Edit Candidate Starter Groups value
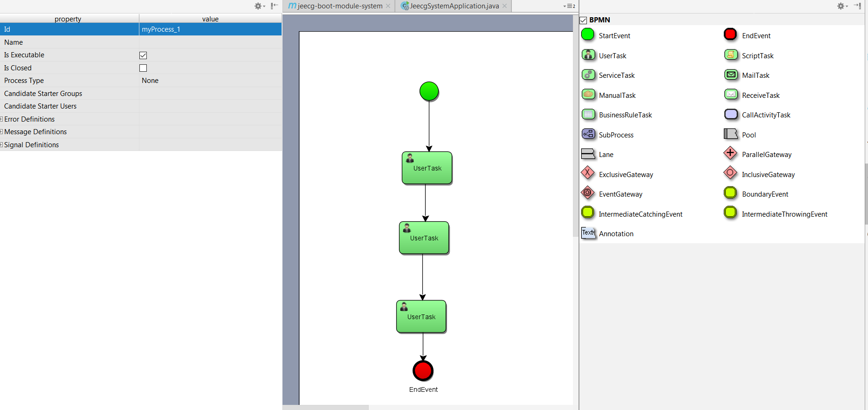Viewport: 868px width, 410px height. 210,94
